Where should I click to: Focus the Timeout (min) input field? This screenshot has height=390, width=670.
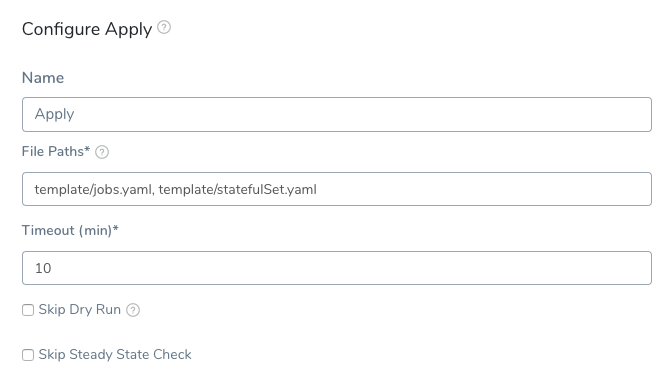[337, 268]
